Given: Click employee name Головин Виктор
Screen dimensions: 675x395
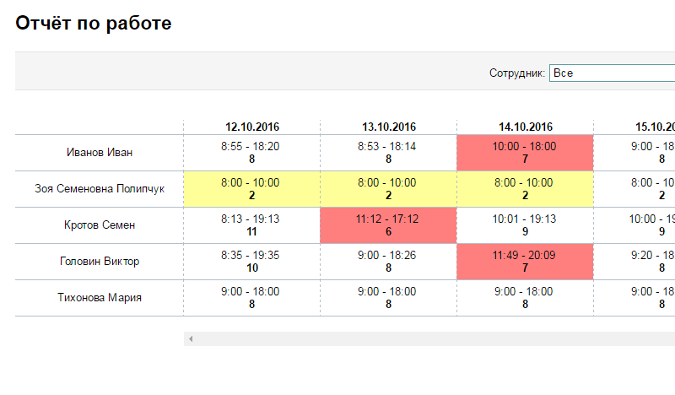Looking at the screenshot, I should 99,261.
